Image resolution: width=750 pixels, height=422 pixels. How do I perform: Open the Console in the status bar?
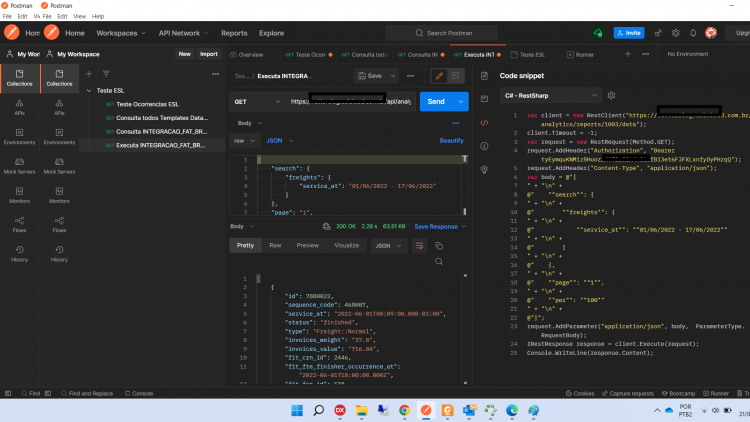[x=139, y=393]
